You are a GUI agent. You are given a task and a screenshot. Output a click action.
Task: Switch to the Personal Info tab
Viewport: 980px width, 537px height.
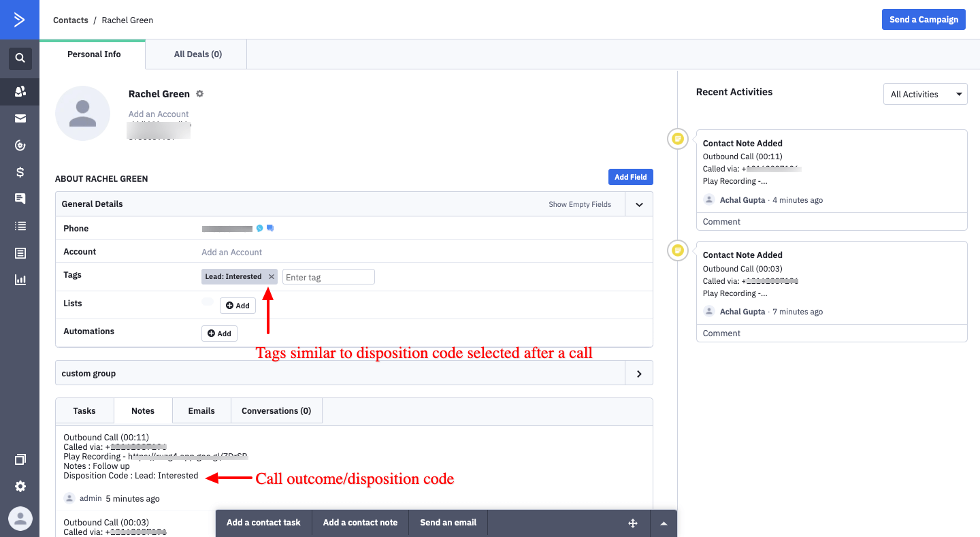click(94, 54)
